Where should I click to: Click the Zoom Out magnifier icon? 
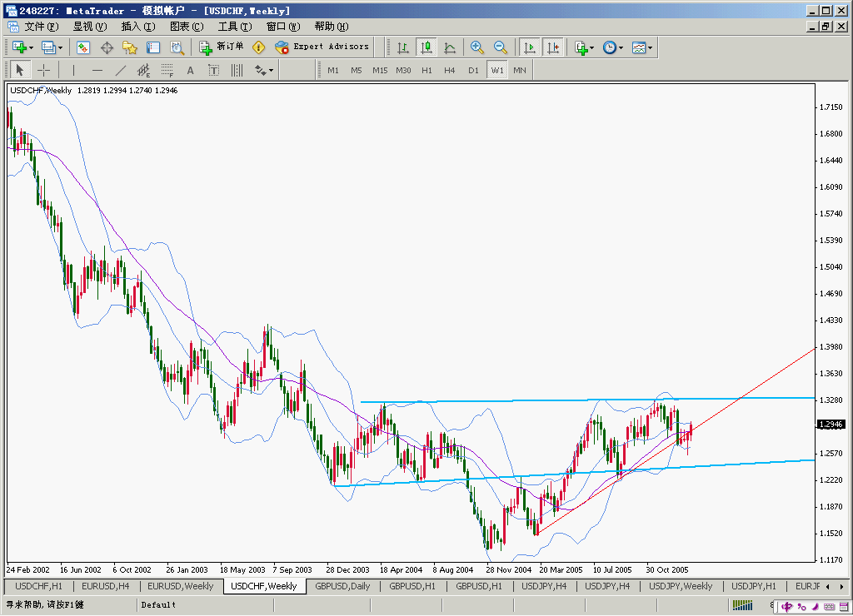pyautogui.click(x=501, y=47)
